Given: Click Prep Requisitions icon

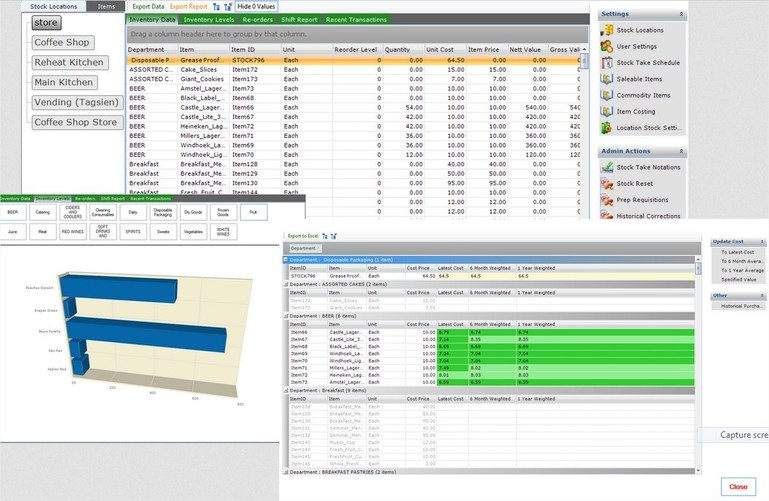Looking at the screenshot, I should (607, 199).
